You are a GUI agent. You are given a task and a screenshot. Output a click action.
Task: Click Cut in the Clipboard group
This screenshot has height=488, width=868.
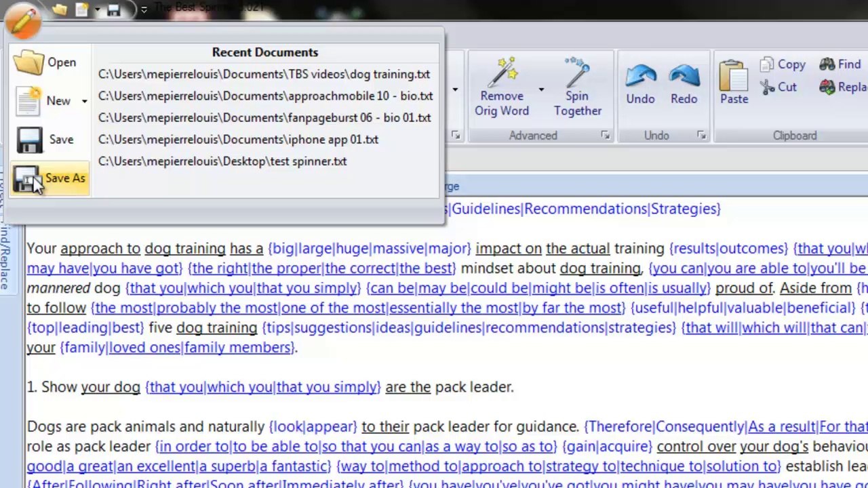coord(778,87)
